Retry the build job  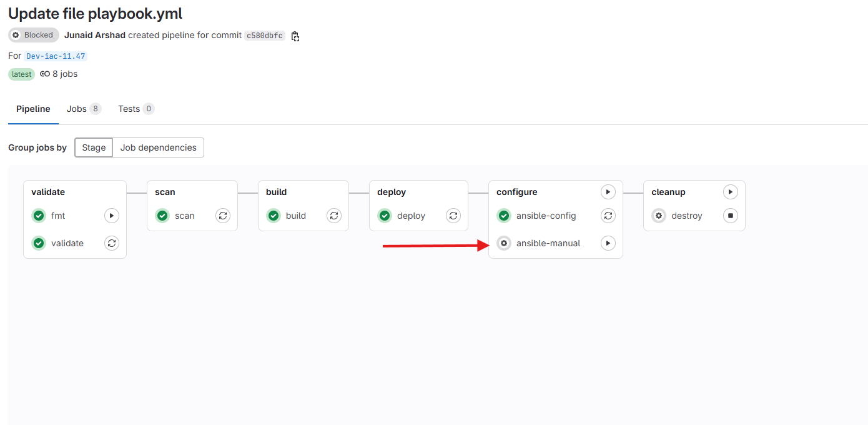click(334, 216)
